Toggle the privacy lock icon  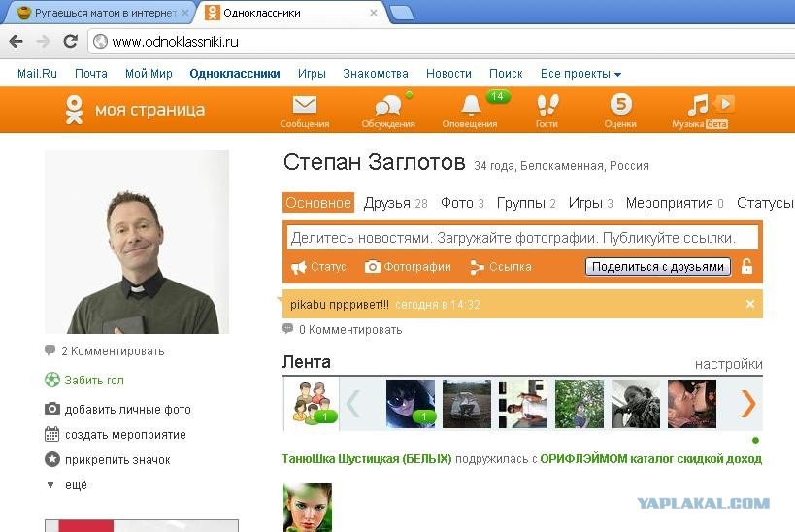[x=746, y=266]
